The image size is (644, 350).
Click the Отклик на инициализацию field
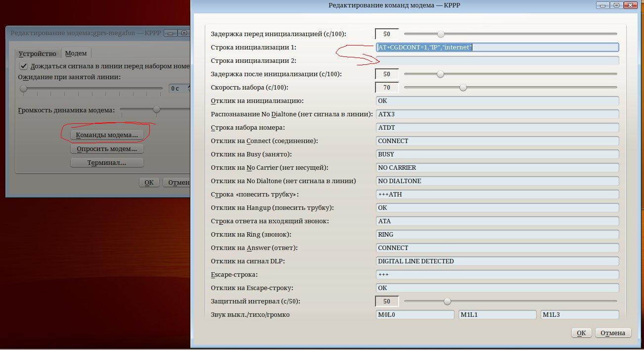coord(497,101)
